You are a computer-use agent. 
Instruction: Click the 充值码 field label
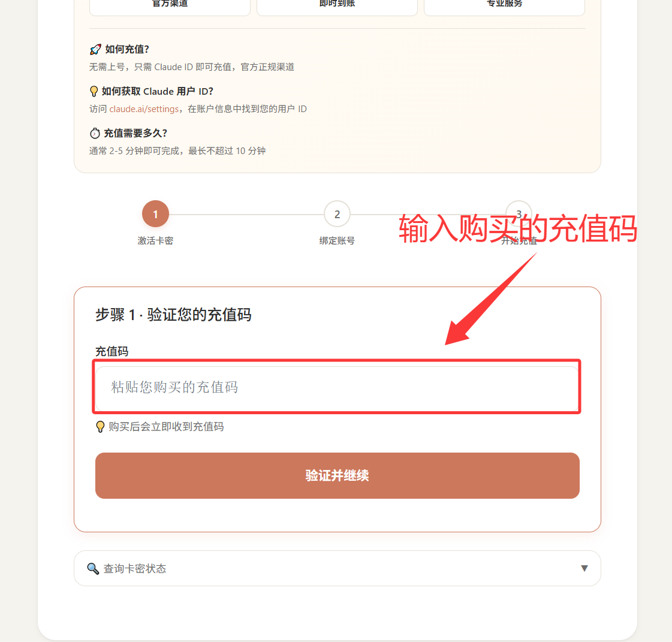point(112,351)
